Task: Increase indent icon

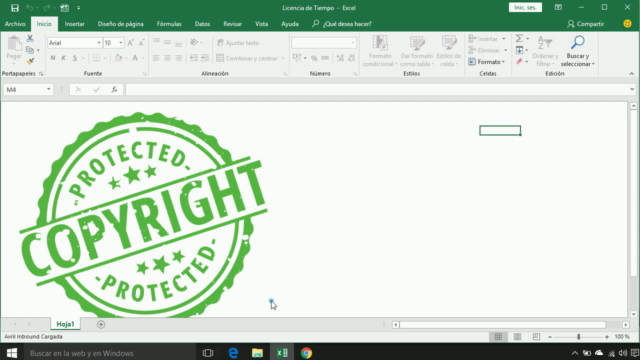Action: pos(205,58)
